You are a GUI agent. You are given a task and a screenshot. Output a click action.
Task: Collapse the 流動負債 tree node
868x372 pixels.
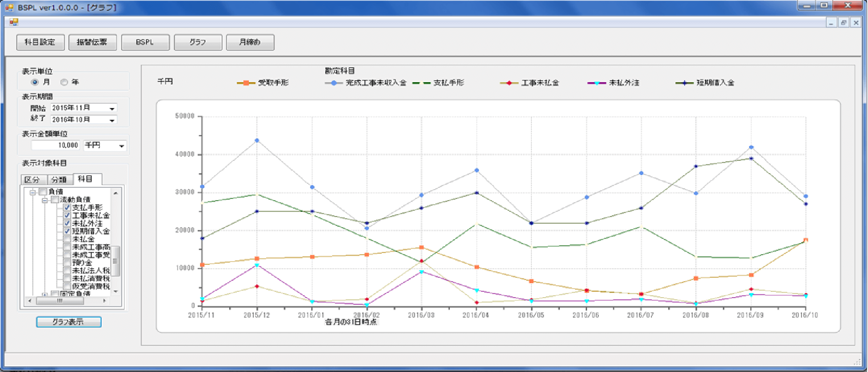tap(45, 200)
